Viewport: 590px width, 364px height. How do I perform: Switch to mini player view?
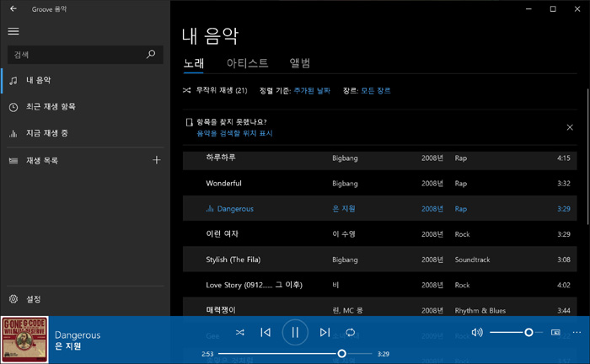[555, 333]
